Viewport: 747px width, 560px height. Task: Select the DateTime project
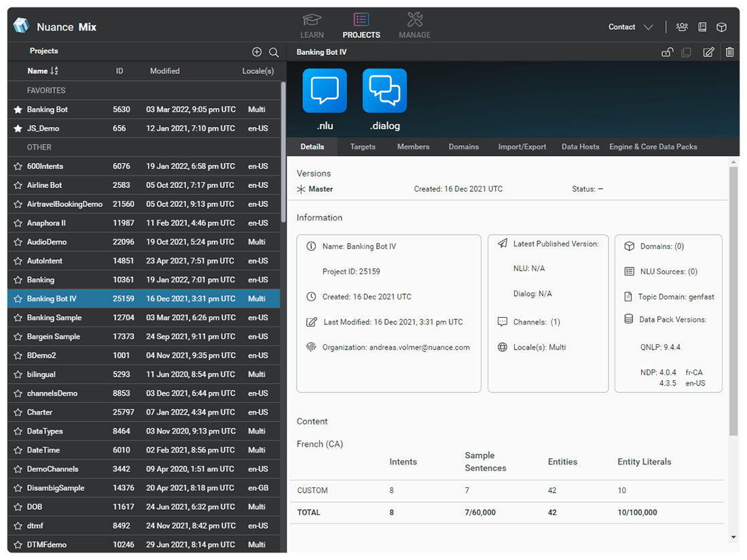143,450
